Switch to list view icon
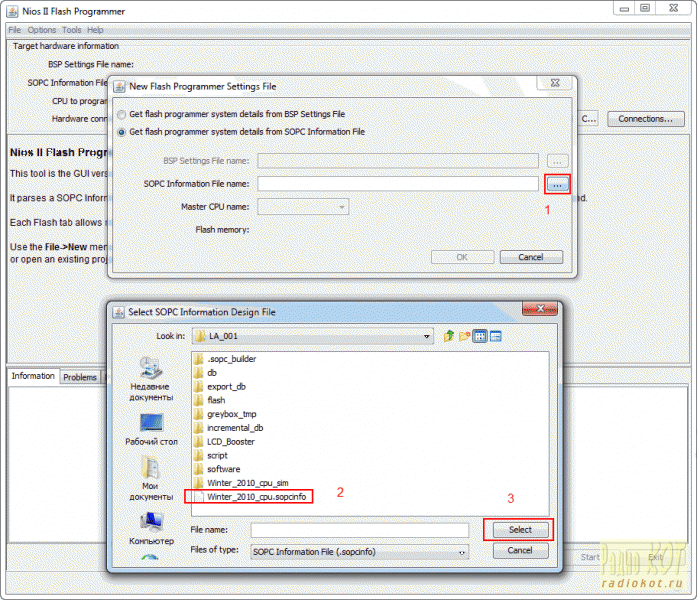 point(480,336)
